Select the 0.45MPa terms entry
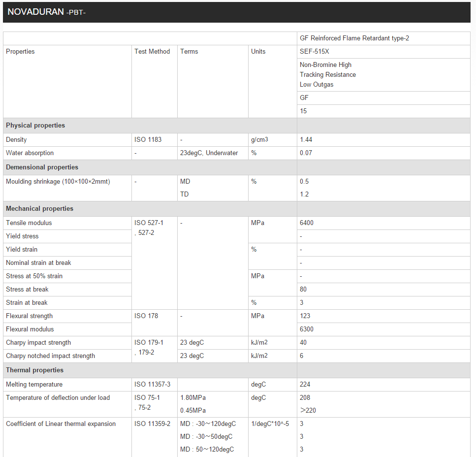This screenshot has height=457, width=476. coord(193,411)
